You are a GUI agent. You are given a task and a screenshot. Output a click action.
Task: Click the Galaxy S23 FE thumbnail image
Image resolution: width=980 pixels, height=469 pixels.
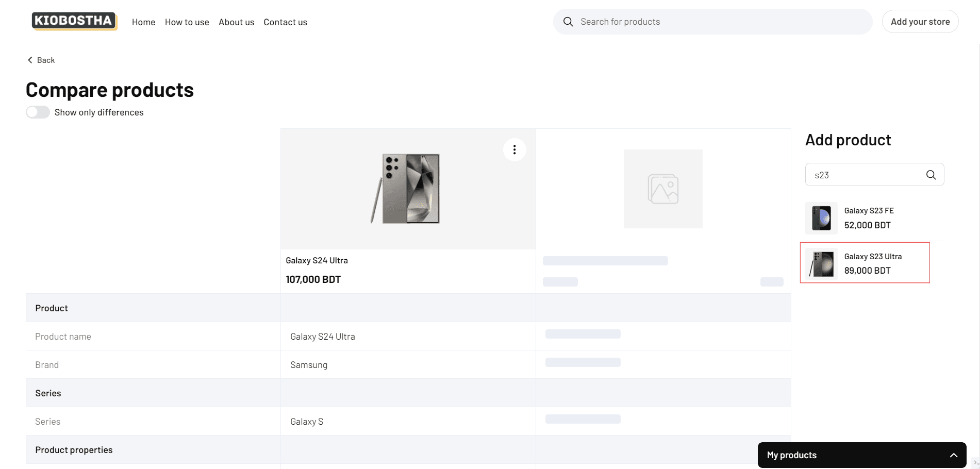[821, 218]
